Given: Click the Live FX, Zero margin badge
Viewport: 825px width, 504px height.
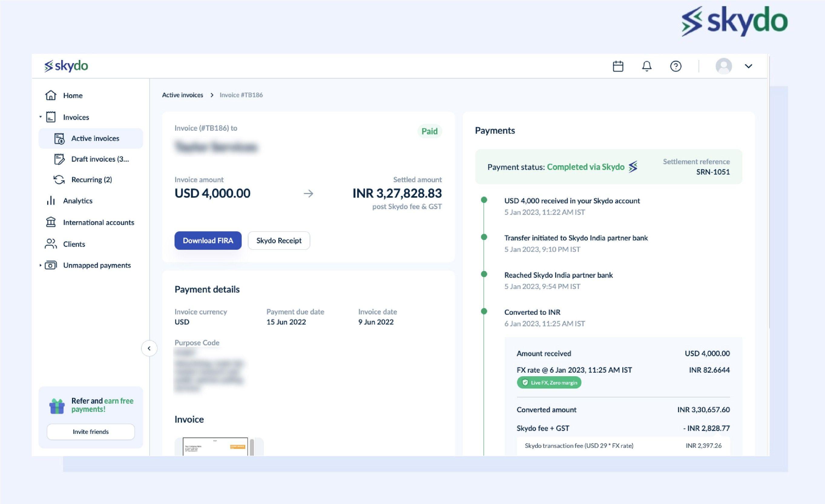Looking at the screenshot, I should click(x=549, y=382).
